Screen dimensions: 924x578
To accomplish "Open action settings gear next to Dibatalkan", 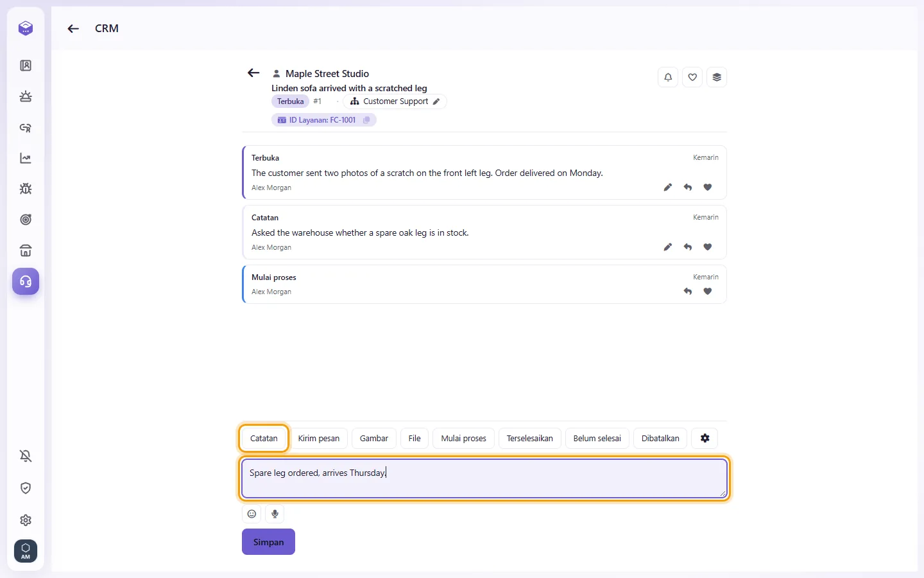I will [705, 439].
